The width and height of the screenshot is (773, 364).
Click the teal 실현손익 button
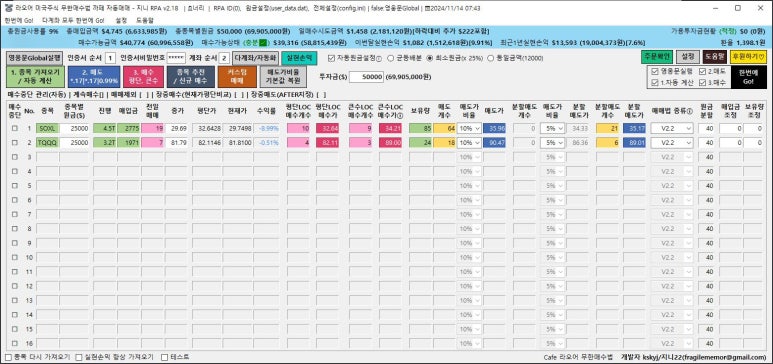pos(299,58)
